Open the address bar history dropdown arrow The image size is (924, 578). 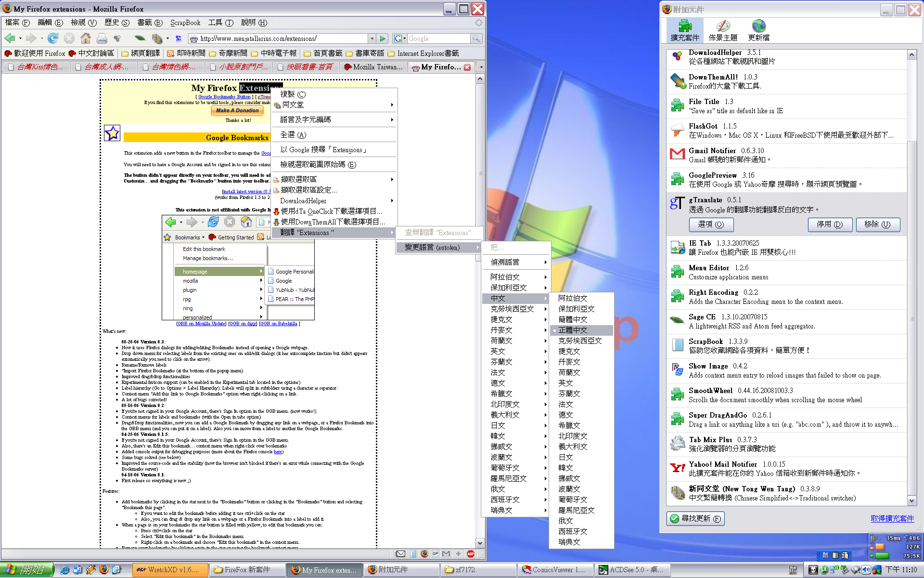[x=372, y=39]
